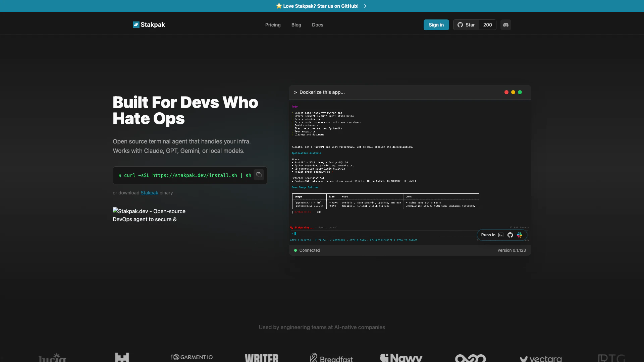This screenshot has width=644, height=362.
Task: Follow the Stakpak binary download link
Action: pyautogui.click(x=149, y=193)
